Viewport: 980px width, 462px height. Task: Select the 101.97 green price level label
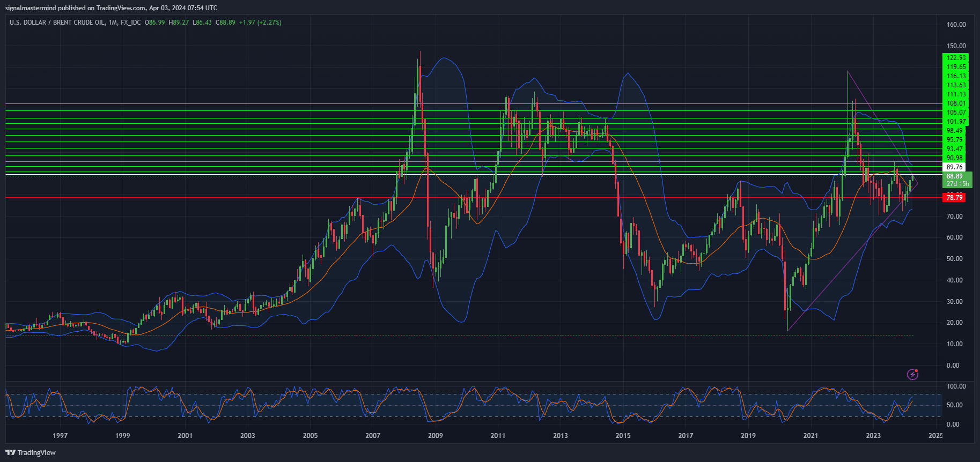[x=956, y=122]
